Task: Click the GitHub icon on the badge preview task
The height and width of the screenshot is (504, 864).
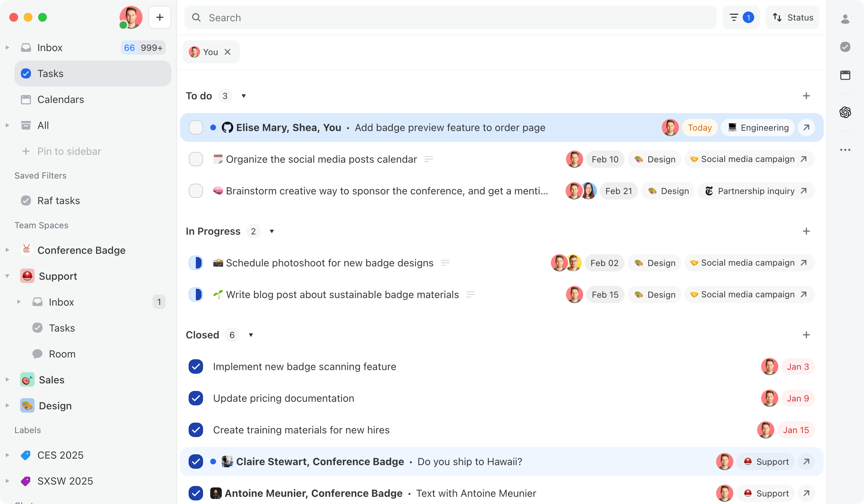Action: (228, 127)
